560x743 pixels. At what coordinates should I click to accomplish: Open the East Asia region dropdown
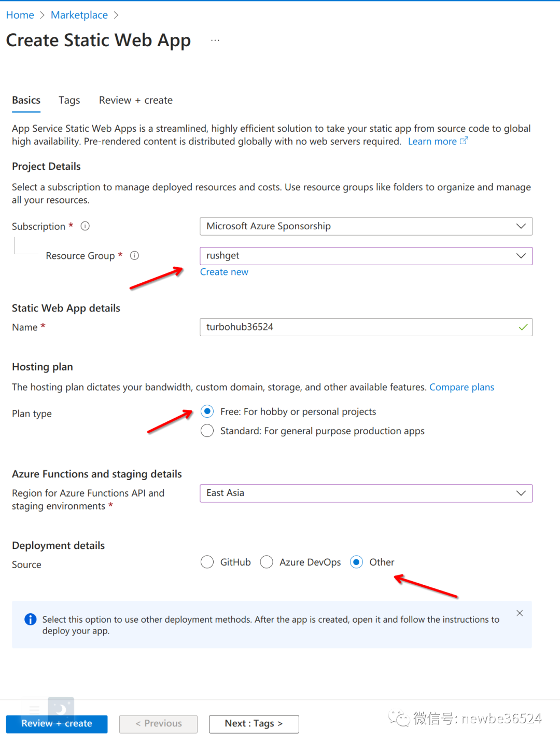click(x=366, y=493)
